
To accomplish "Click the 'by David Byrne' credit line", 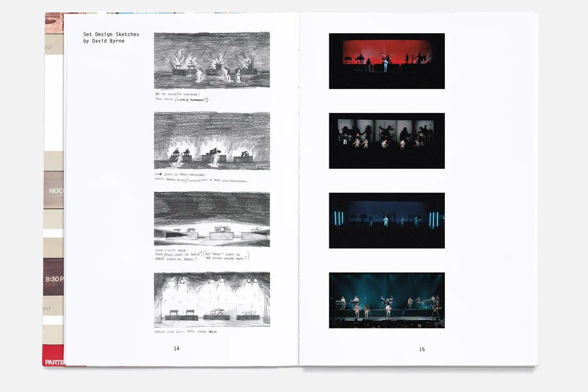I will point(104,41).
